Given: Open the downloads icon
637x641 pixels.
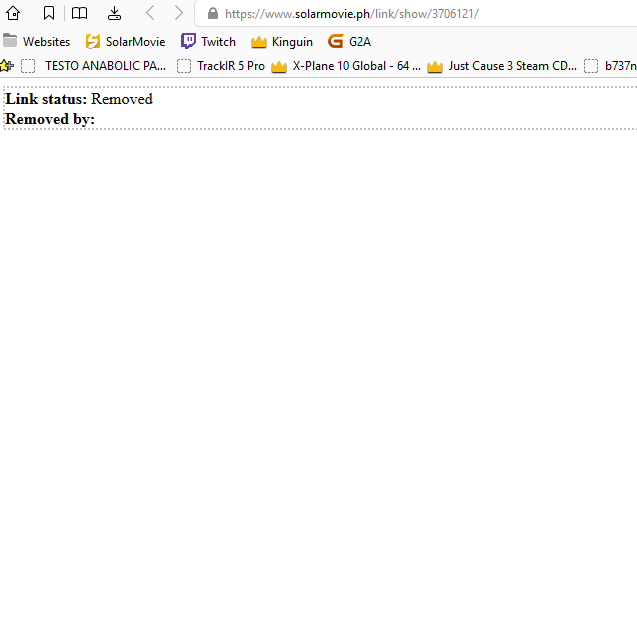Looking at the screenshot, I should tap(114, 13).
